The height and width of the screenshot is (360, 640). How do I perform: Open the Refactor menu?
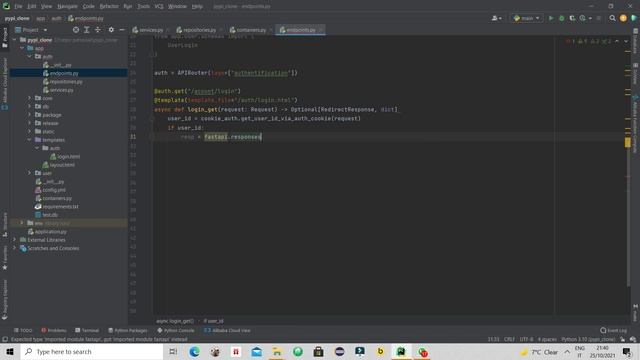pyautogui.click(x=109, y=6)
